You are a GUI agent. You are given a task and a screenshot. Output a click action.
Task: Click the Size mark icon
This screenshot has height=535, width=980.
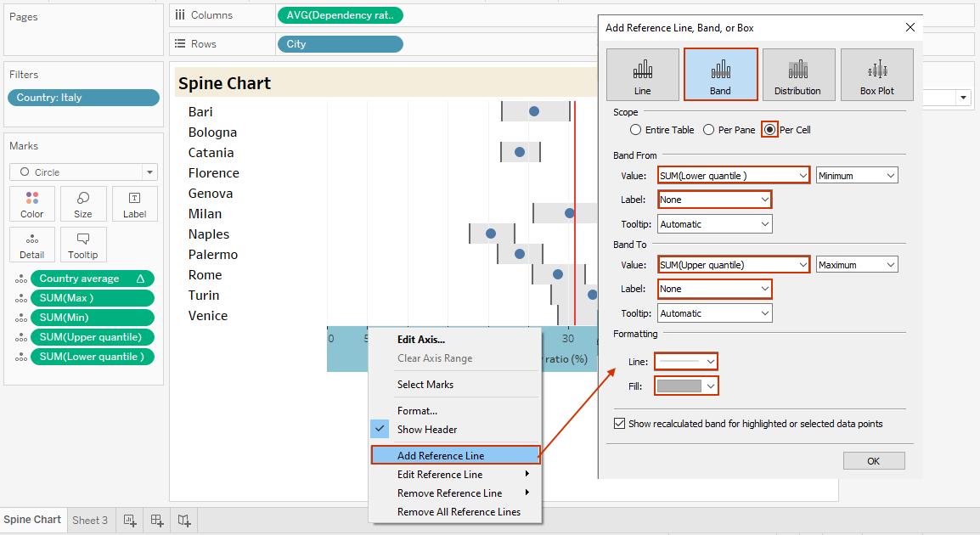(83, 204)
